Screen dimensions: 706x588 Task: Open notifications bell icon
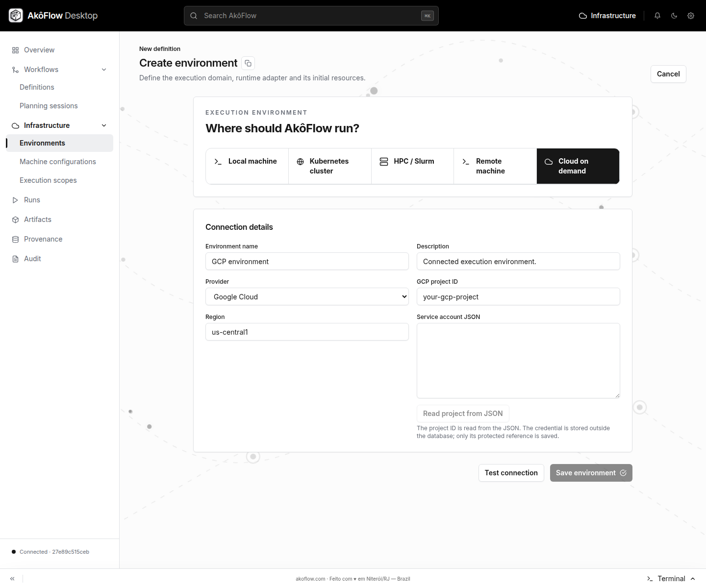pos(657,16)
